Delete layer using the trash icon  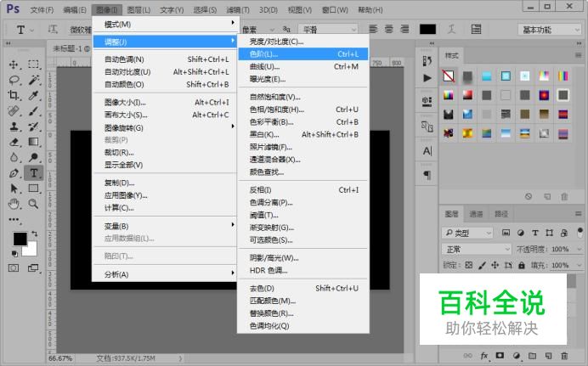(x=564, y=356)
